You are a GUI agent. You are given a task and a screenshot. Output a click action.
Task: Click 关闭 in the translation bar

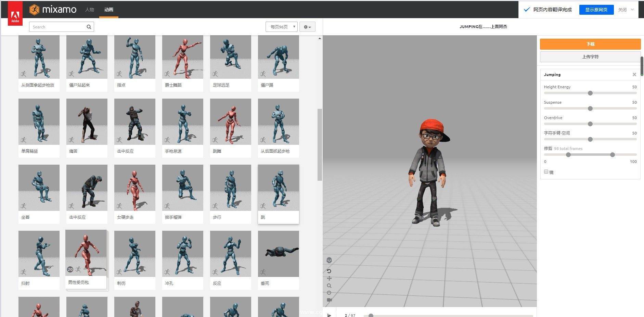[622, 10]
